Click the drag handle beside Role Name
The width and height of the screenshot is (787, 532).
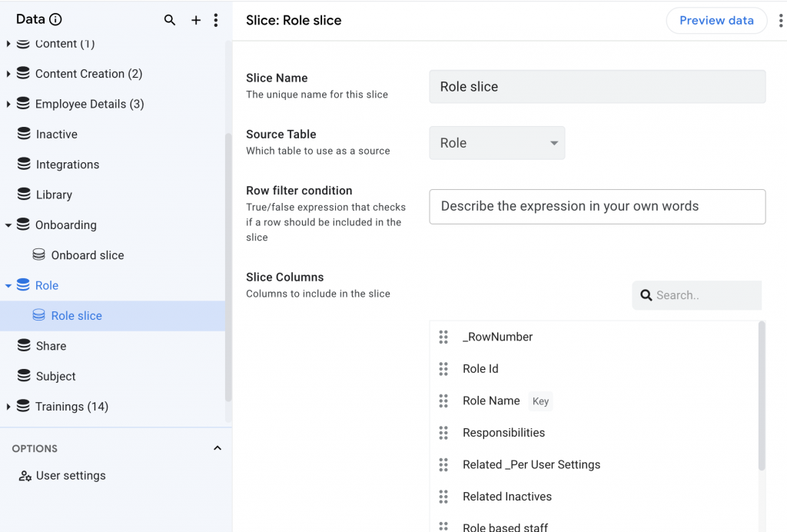443,401
